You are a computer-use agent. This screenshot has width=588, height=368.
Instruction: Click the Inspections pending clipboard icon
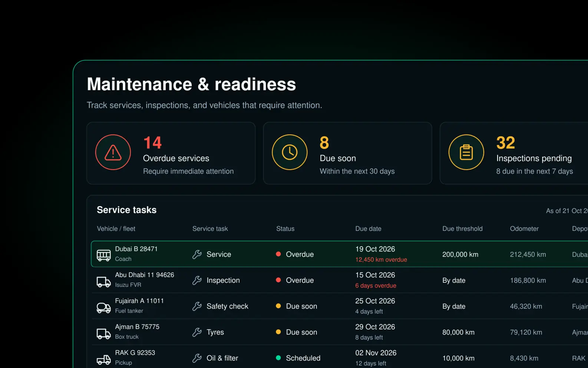coord(466,152)
